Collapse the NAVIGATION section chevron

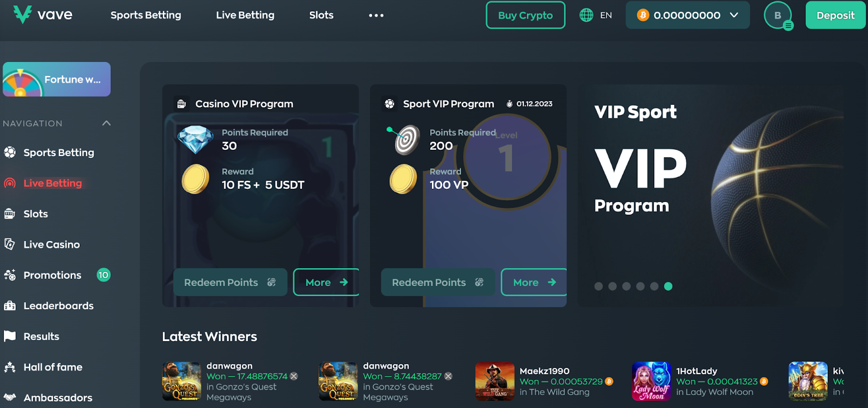pos(106,123)
